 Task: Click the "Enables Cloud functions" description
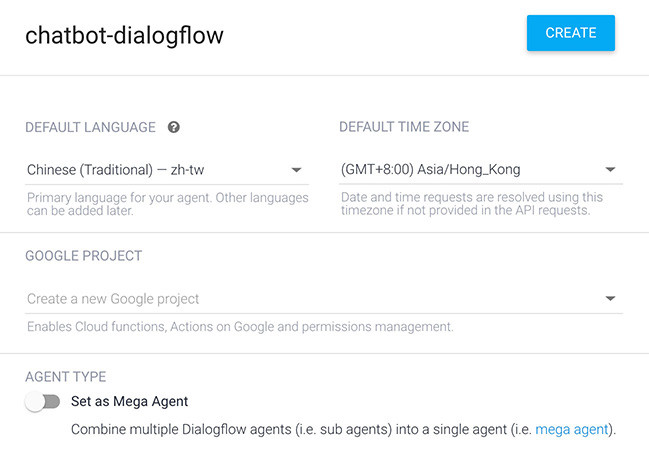click(240, 327)
